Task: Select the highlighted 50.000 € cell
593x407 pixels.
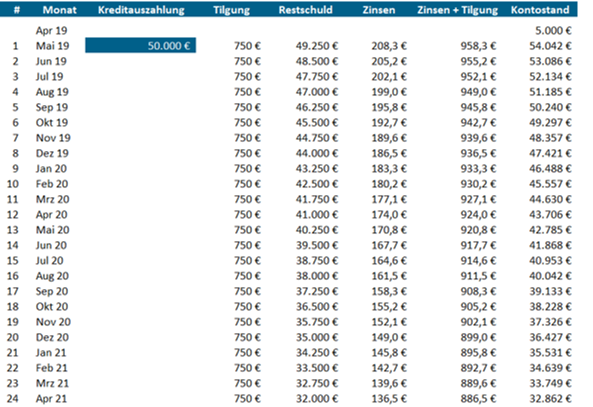Action: 141,45
